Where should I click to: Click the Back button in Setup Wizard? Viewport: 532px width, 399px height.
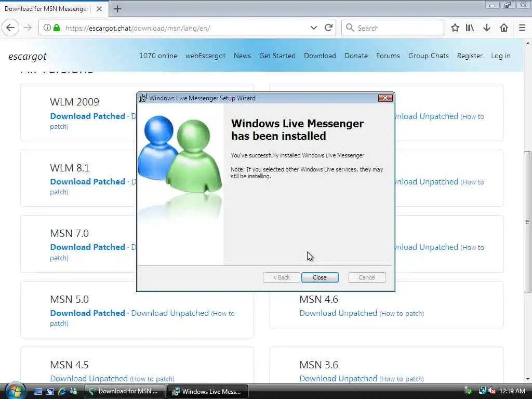281,277
